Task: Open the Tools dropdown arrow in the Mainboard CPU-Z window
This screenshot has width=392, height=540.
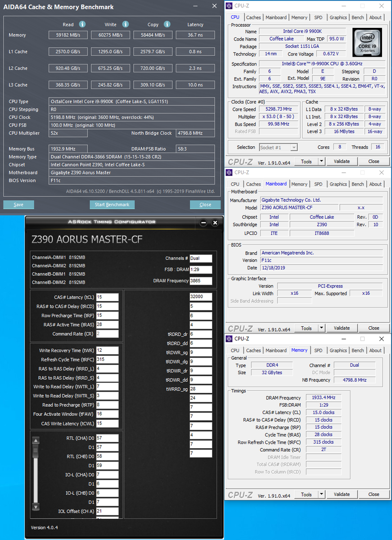Action: pos(321,328)
